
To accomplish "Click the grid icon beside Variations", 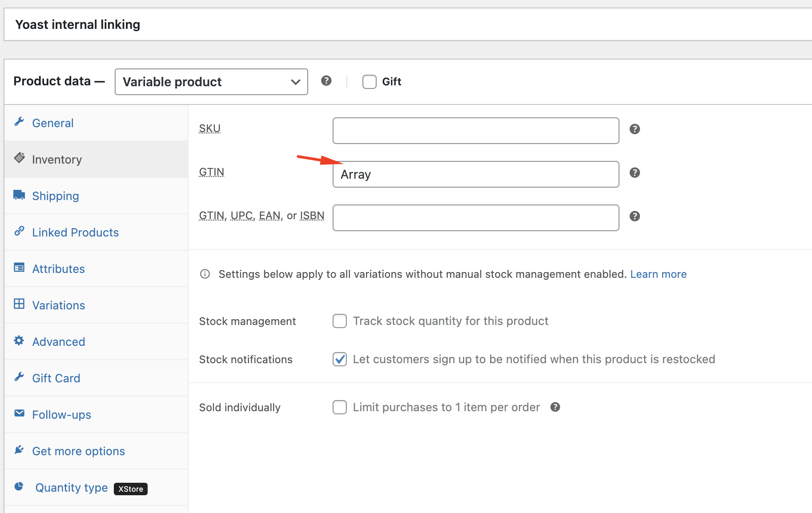I will (19, 304).
